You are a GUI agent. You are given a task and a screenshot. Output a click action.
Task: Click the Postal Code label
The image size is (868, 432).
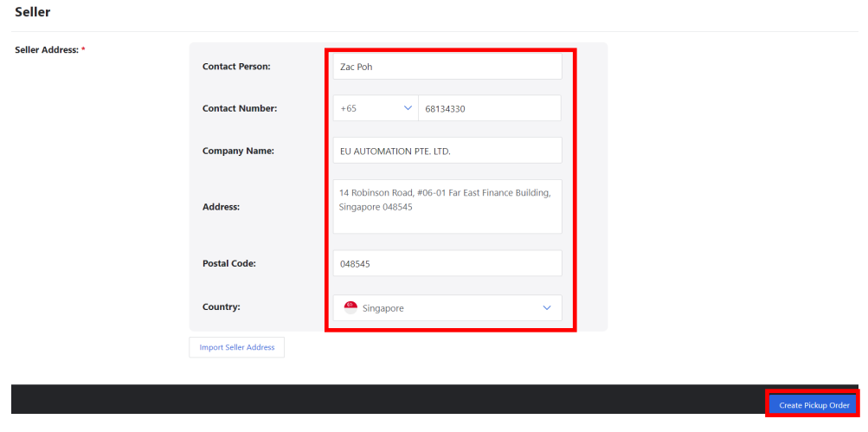point(229,264)
